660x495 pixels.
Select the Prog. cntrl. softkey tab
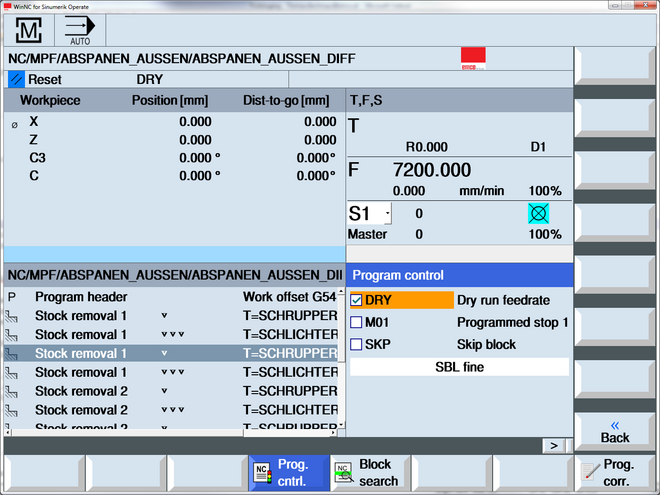click(288, 472)
